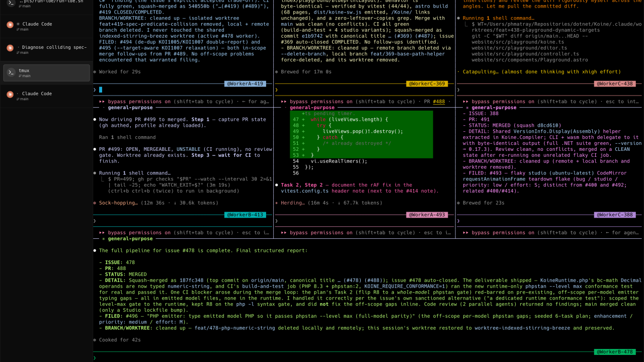Click file path 'website/src/playground/editor.ts'
The image size is (644, 362).
[x=519, y=48]
